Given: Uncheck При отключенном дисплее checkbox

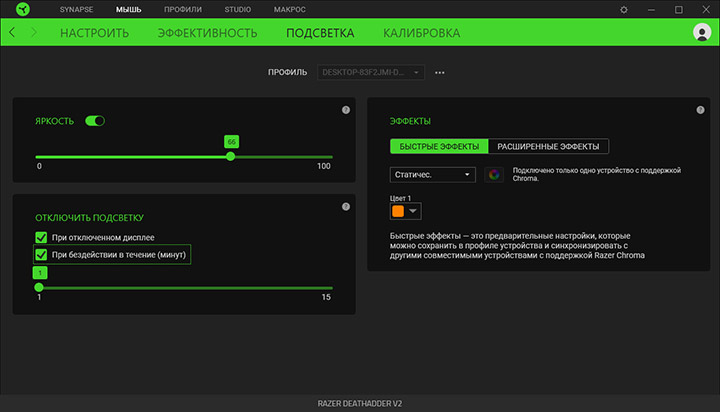Looking at the screenshot, I should tap(41, 237).
